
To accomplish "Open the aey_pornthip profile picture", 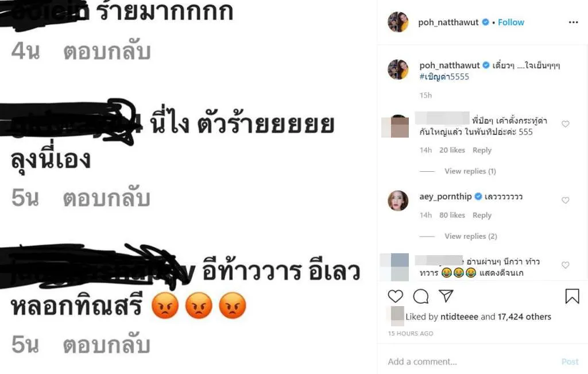I will tap(398, 201).
